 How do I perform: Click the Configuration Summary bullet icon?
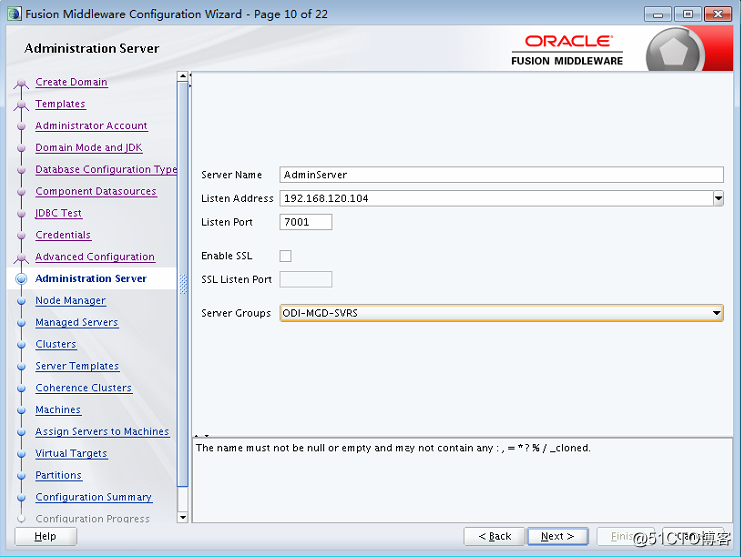21,498
